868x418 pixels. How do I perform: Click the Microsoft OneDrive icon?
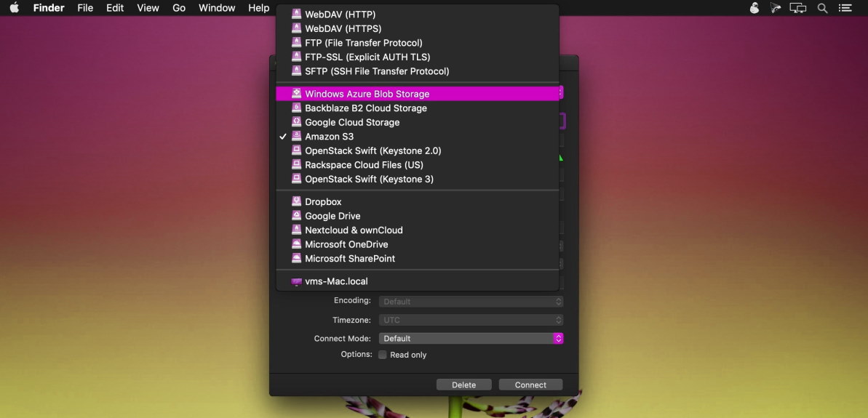(x=296, y=244)
